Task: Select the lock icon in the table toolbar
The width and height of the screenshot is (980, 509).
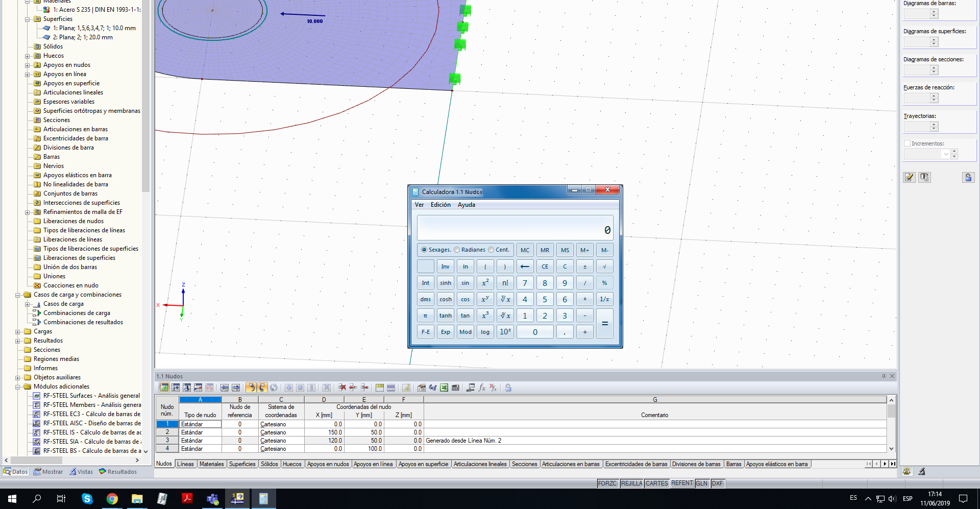Action: [508, 388]
